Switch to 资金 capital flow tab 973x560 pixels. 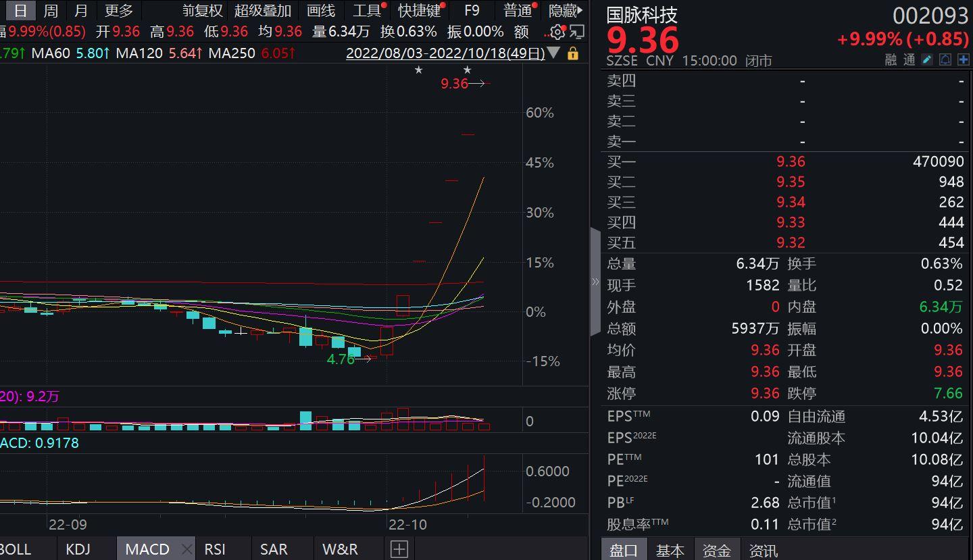[x=716, y=551]
